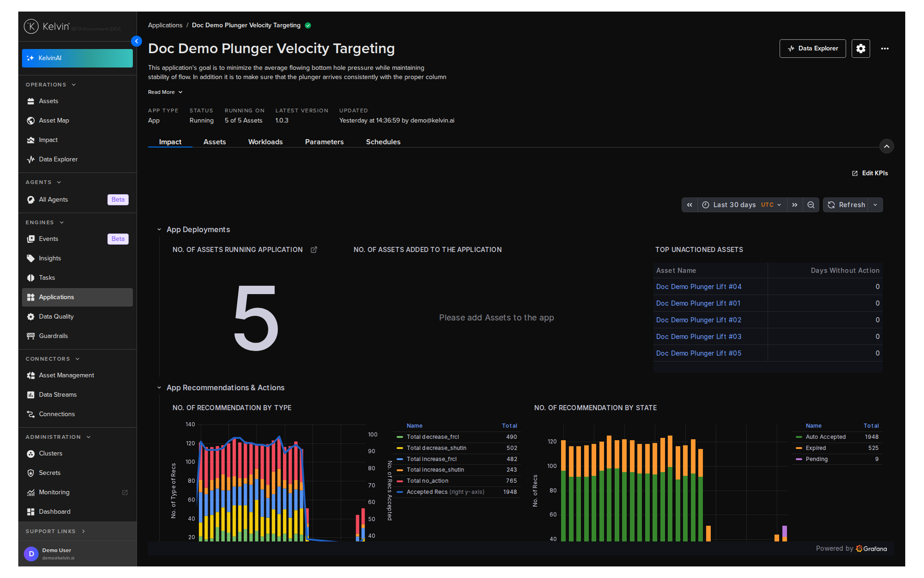924x578 pixels.
Task: Open Doc Demo Plunger Lift #04 link
Action: tap(698, 287)
